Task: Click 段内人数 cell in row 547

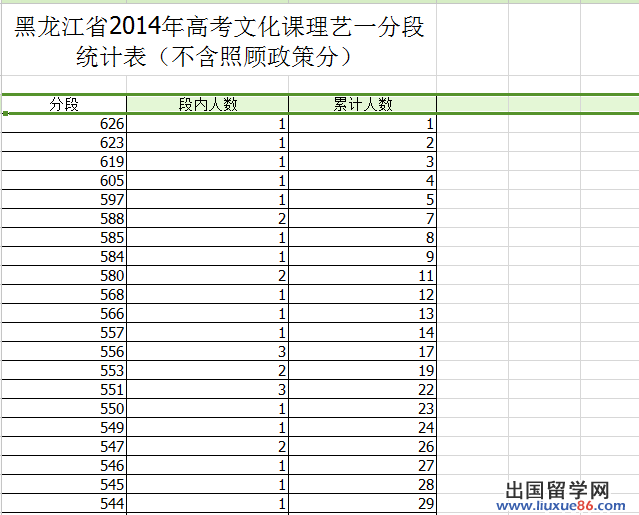Action: click(x=207, y=447)
